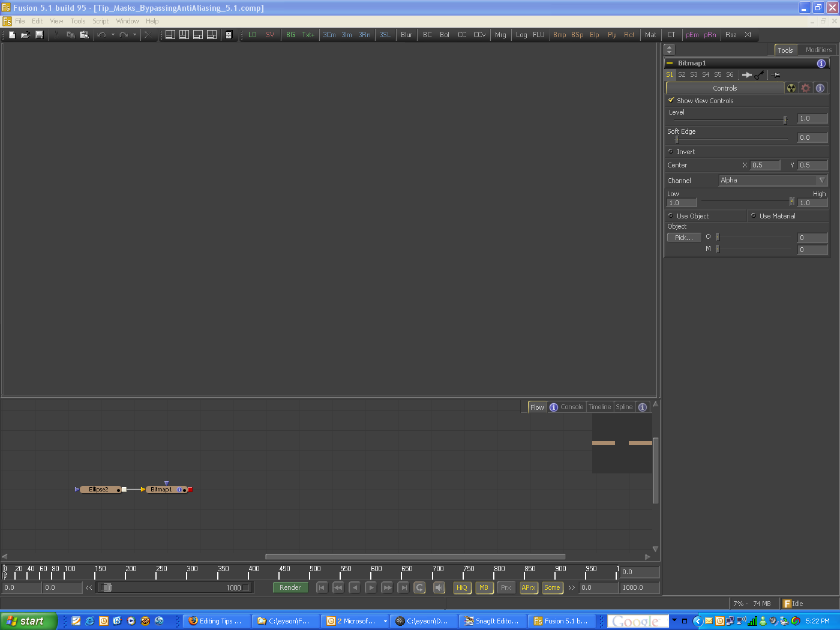This screenshot has width=840, height=630.
Task: Open the undo history dropdown arrow
Action: pyautogui.click(x=113, y=35)
